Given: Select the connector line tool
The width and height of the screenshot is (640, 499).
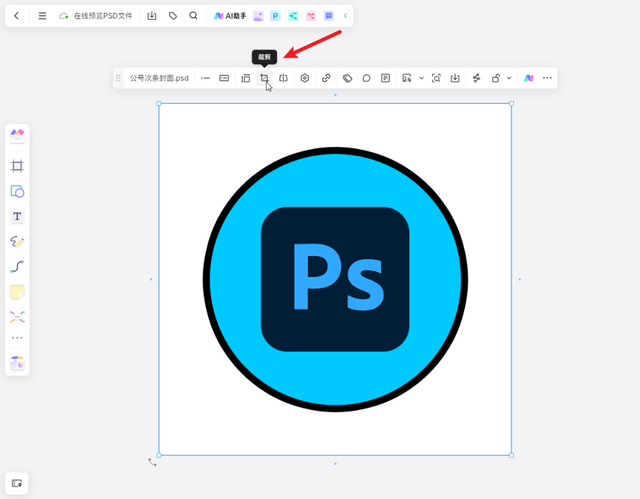Looking at the screenshot, I should (x=17, y=266).
